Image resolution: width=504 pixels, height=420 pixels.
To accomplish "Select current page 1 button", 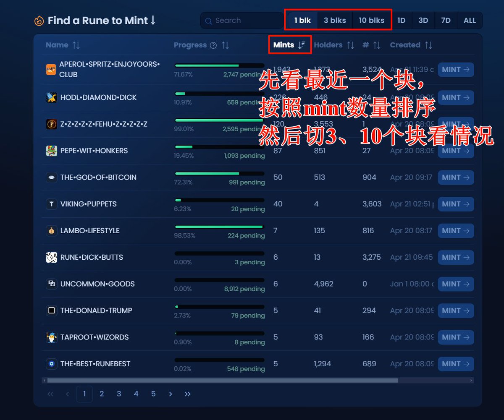I will pyautogui.click(x=84, y=394).
